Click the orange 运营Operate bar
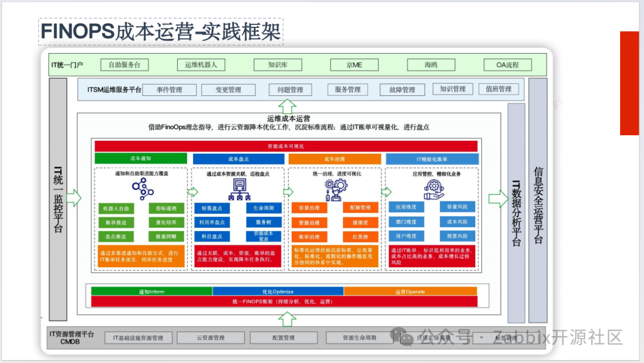 [x=410, y=291]
